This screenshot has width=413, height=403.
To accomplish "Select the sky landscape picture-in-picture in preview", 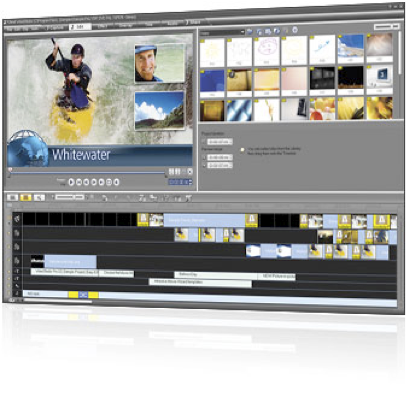I will click(x=159, y=110).
